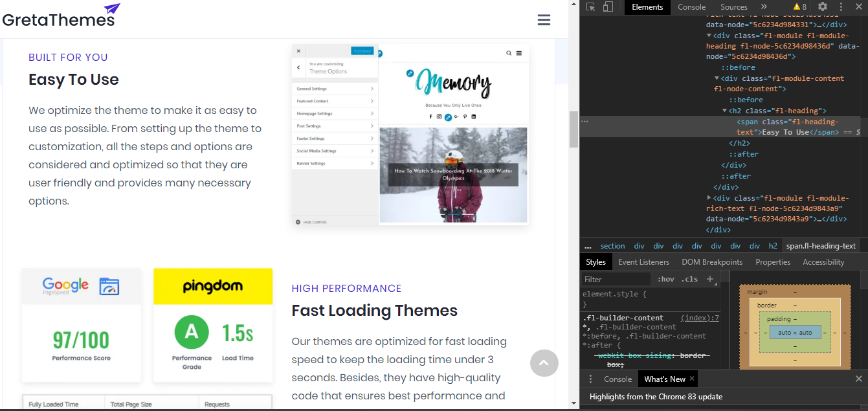The height and width of the screenshot is (411, 868).
Task: Collapse the h2 fl-heading node
Action: [x=725, y=111]
